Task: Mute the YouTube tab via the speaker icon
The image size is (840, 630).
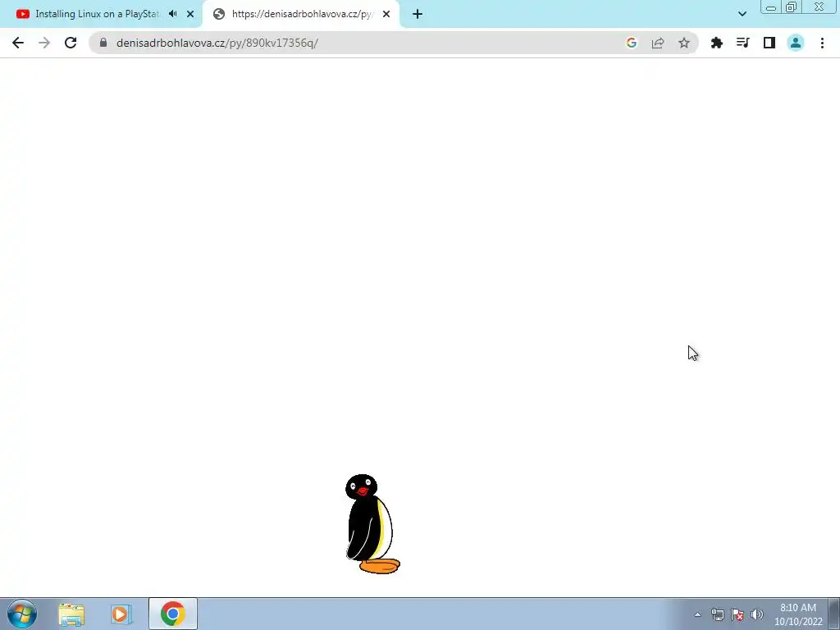Action: coord(172,14)
